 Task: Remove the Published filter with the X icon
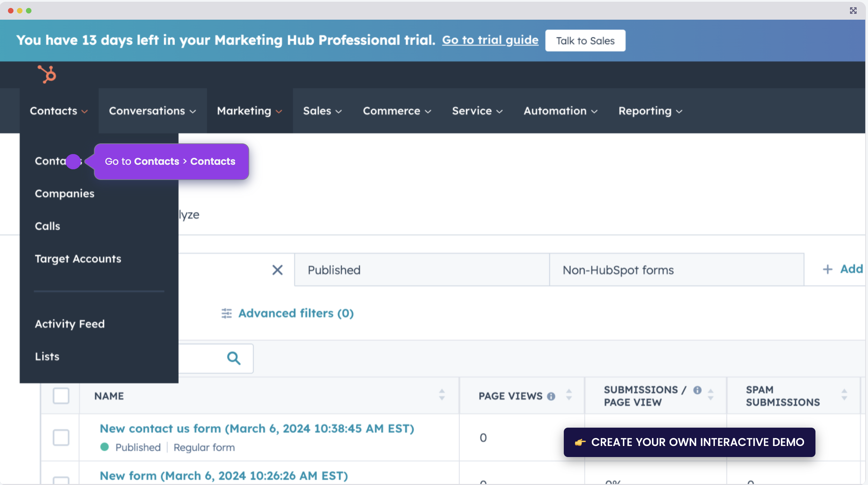coord(278,270)
